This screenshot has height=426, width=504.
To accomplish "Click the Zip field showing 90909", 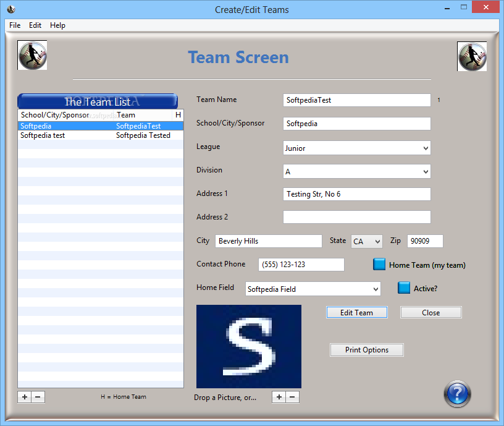I will 425,241.
